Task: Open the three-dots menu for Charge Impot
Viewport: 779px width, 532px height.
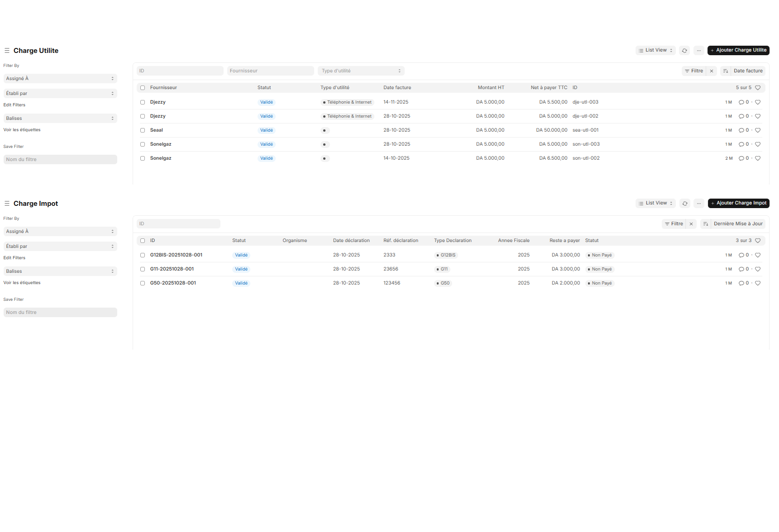Action: pyautogui.click(x=699, y=204)
